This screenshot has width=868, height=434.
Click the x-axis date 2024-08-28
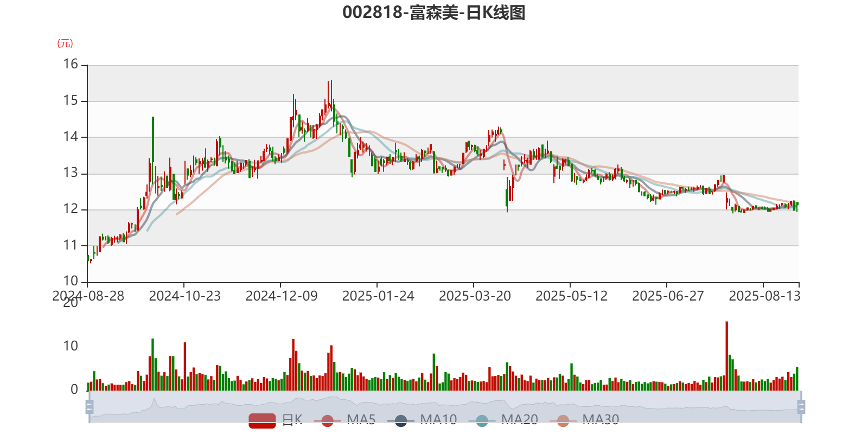88,296
